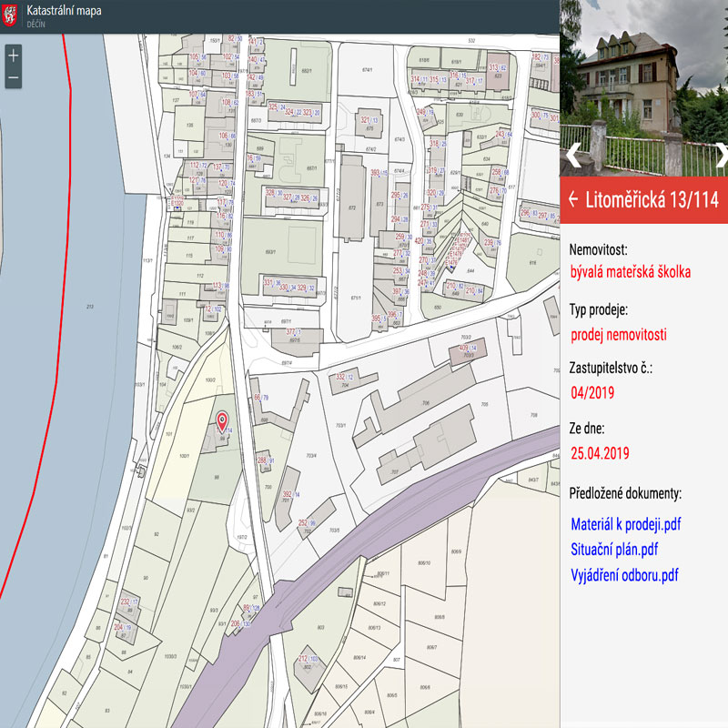Show next property photo
This screenshot has width=728, height=728.
click(x=721, y=155)
